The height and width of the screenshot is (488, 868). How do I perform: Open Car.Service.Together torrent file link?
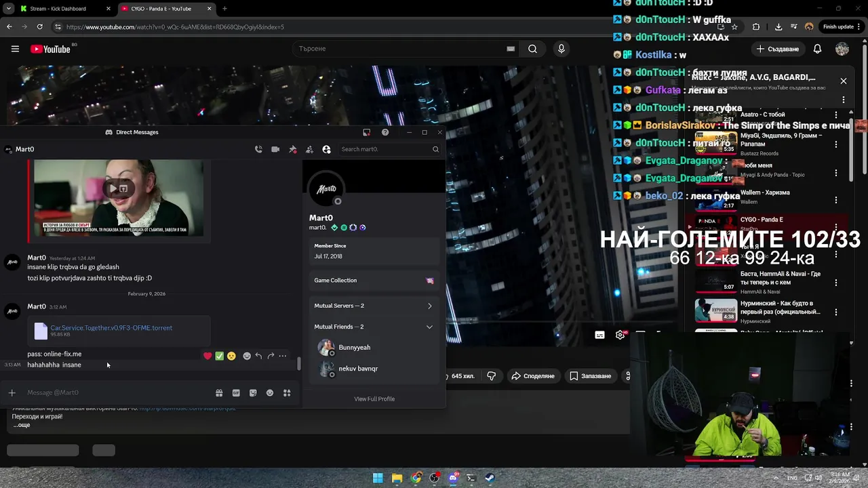click(x=111, y=328)
